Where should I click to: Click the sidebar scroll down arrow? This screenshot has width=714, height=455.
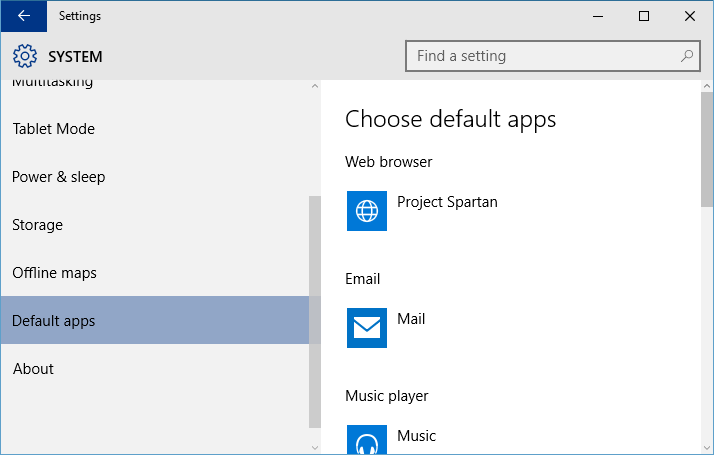pos(315,447)
